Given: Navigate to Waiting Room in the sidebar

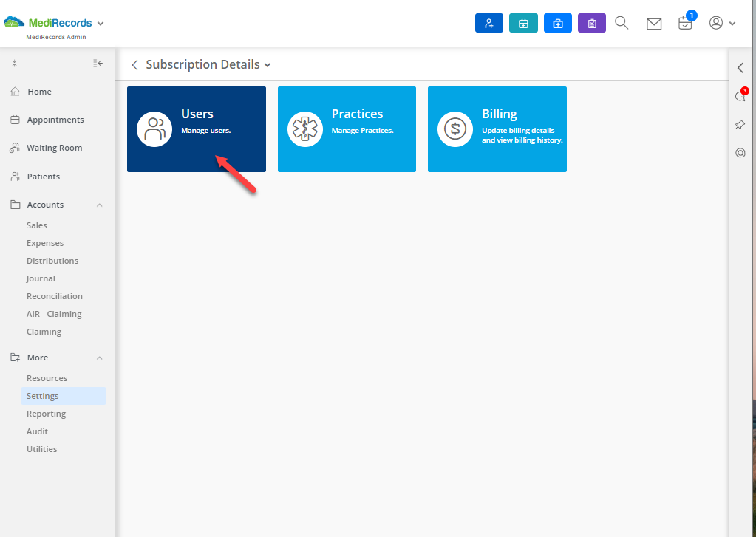Looking at the screenshot, I should [x=54, y=148].
